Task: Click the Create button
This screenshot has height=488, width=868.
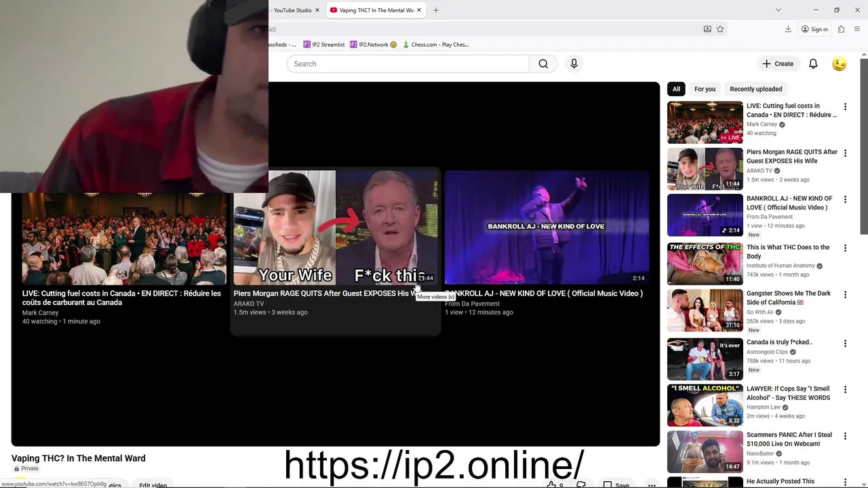Action: click(x=777, y=64)
